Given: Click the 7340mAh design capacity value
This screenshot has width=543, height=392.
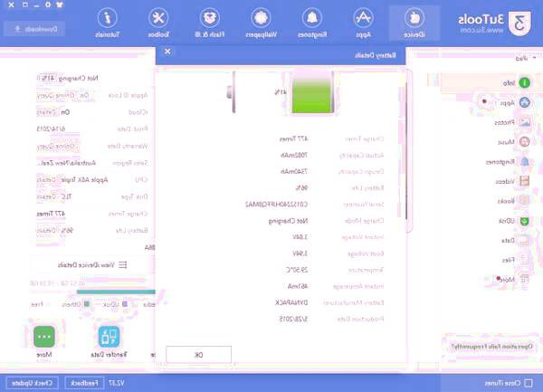Looking at the screenshot, I should click(x=294, y=171).
